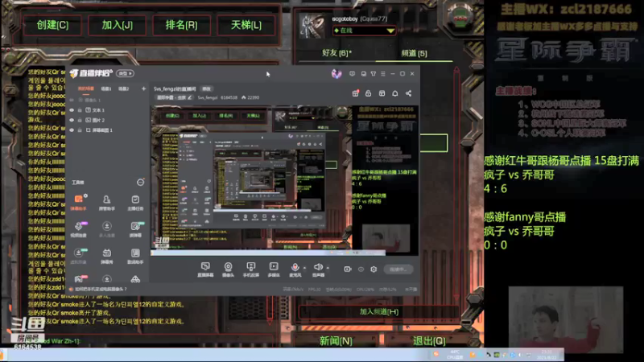
Task: Open the gift box icon with red badge
Action: click(355, 93)
